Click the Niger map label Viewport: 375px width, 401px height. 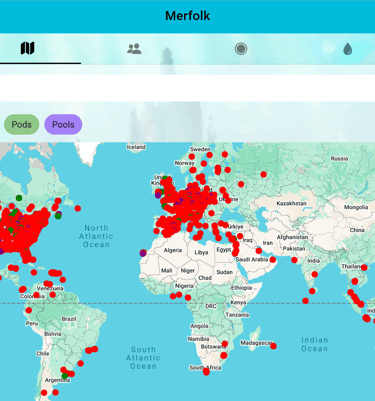[188, 271]
